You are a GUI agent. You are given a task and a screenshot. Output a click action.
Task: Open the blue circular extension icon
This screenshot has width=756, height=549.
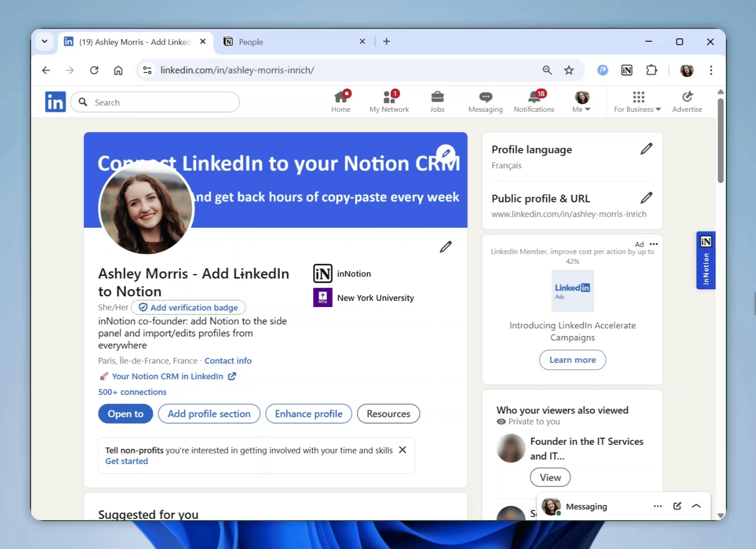[x=602, y=70]
